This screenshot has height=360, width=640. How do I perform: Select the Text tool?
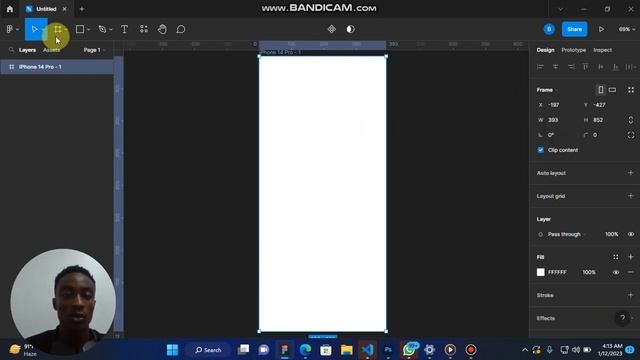pos(124,29)
